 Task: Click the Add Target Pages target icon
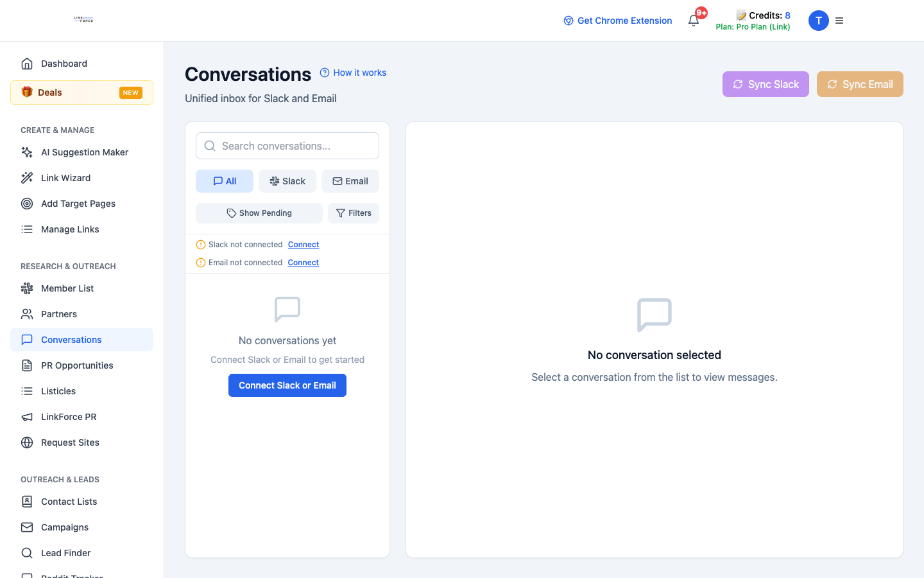click(x=27, y=204)
